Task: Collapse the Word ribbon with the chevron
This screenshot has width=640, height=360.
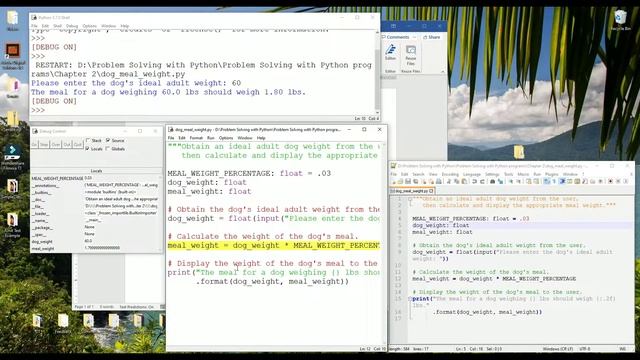Action: (443, 71)
